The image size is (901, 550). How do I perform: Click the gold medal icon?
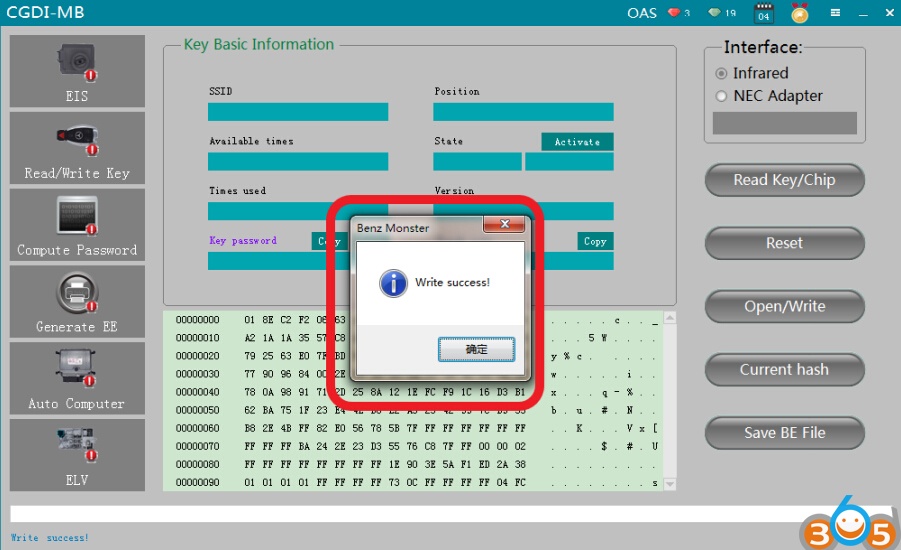pyautogui.click(x=799, y=13)
